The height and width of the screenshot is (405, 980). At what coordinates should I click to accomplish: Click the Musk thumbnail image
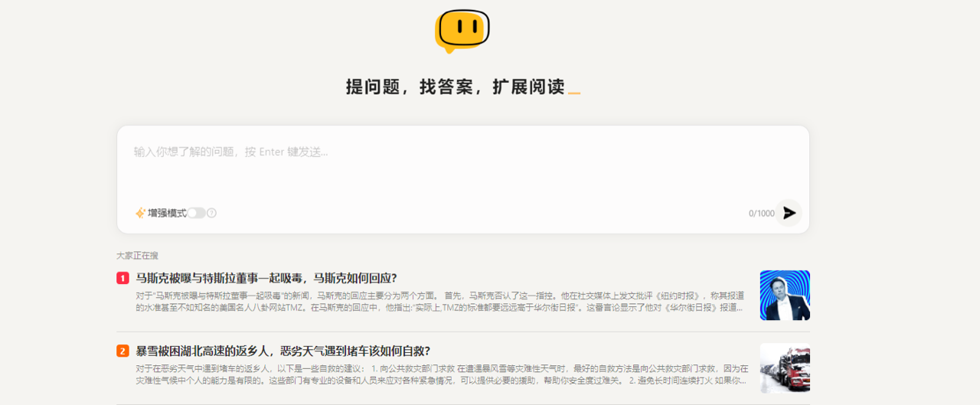785,295
